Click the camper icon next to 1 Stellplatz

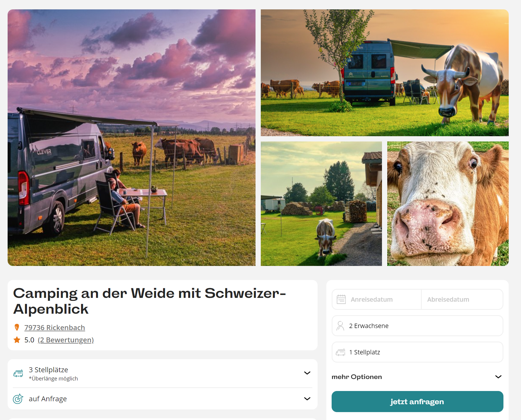(340, 352)
